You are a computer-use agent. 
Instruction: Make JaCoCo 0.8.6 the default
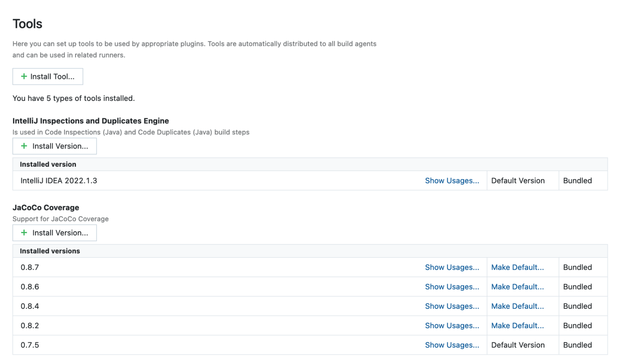(x=517, y=287)
